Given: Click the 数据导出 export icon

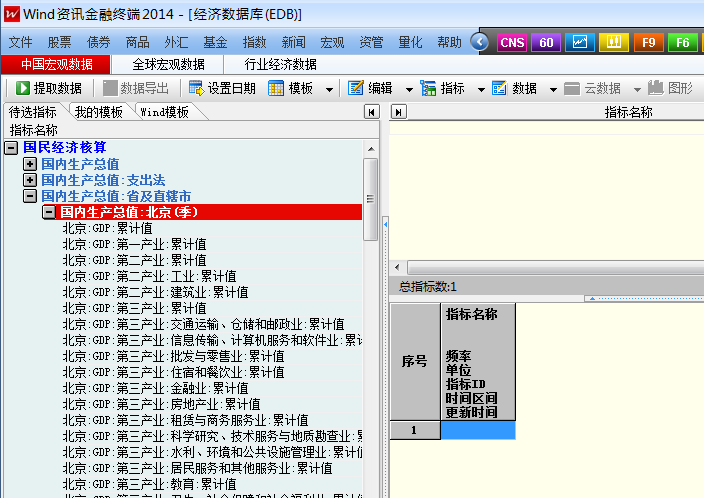Looking at the screenshot, I should (110, 88).
